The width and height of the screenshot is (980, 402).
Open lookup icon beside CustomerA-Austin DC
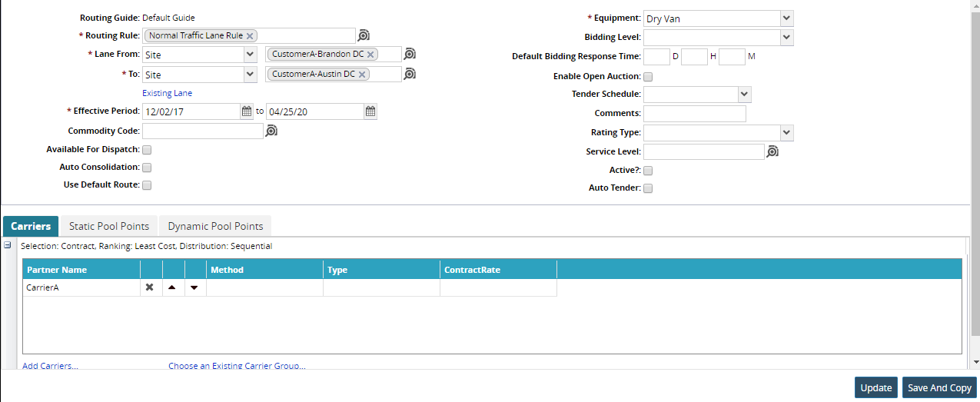click(x=410, y=74)
